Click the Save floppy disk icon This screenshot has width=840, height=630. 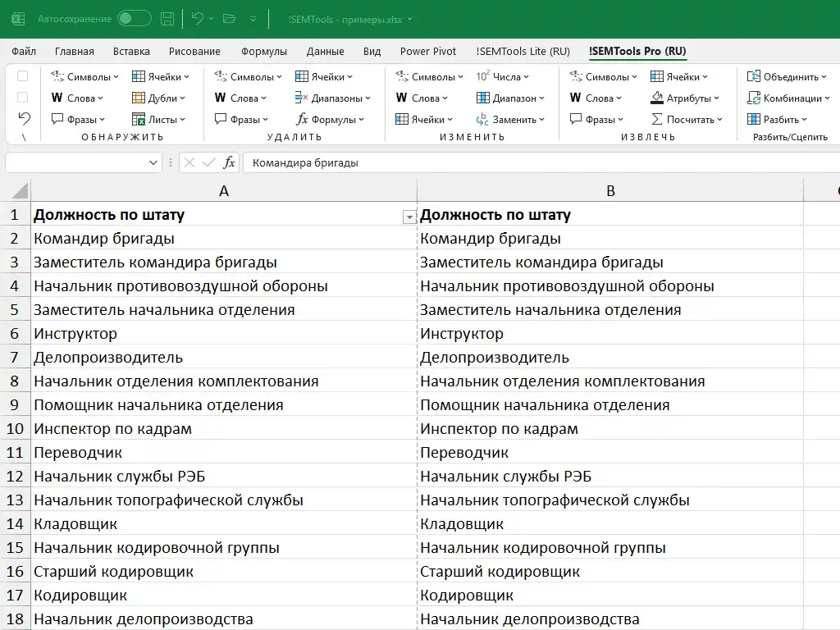167,19
